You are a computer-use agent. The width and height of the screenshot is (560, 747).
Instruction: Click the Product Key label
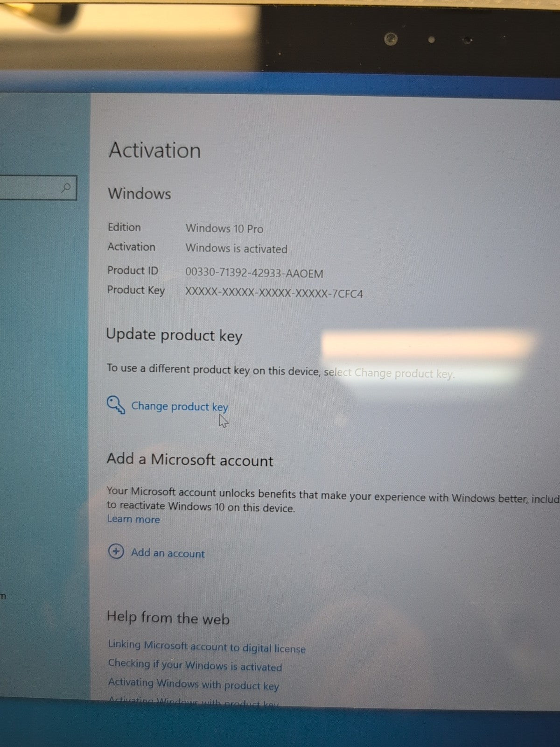point(136,290)
